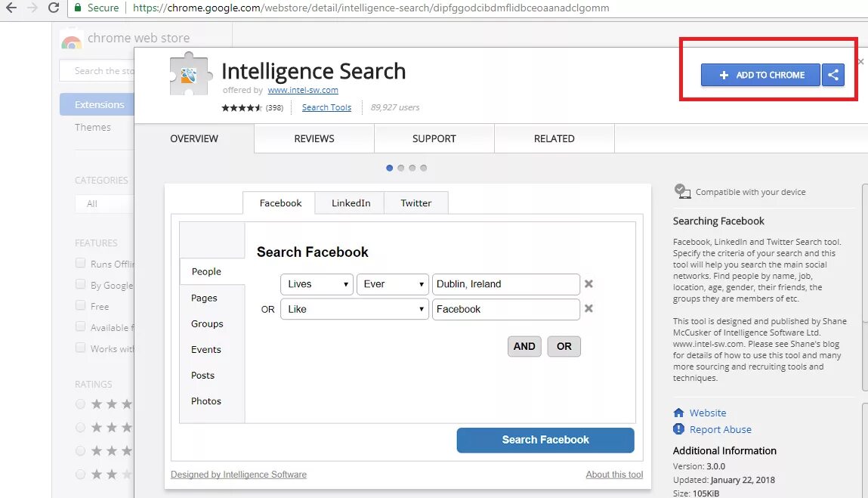Open the Search Tools category link
Image resolution: width=868 pixels, height=498 pixels.
click(326, 107)
